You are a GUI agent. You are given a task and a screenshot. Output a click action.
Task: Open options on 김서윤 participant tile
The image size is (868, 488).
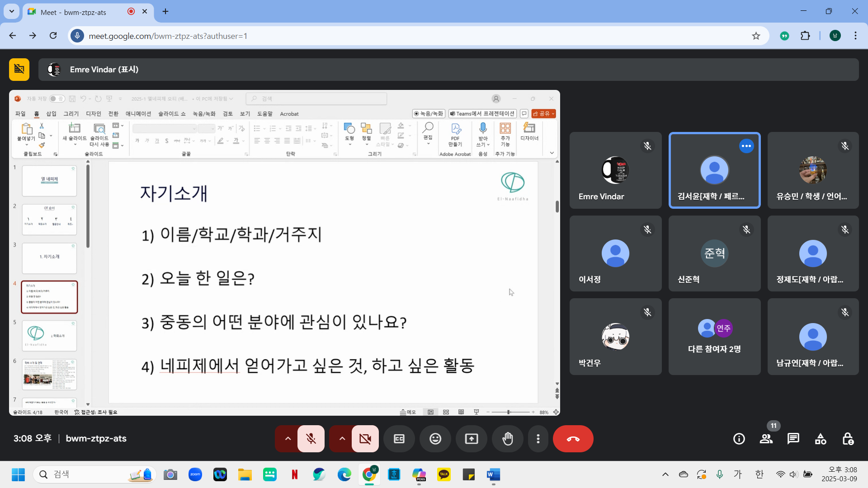pyautogui.click(x=746, y=146)
